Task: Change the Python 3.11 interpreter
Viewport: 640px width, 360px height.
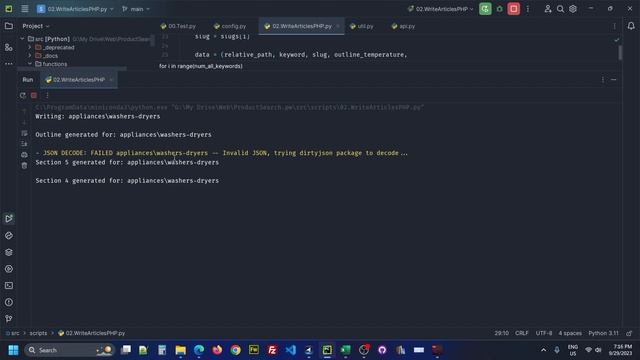Action: 603,333
